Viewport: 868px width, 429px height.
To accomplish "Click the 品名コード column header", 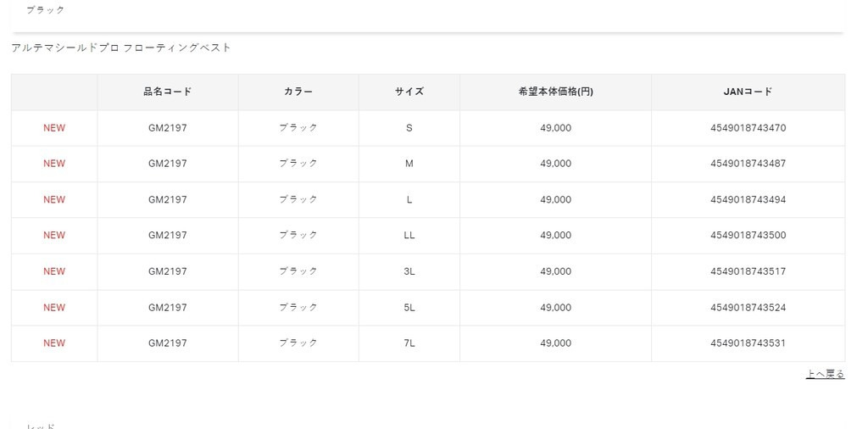I will [x=167, y=92].
